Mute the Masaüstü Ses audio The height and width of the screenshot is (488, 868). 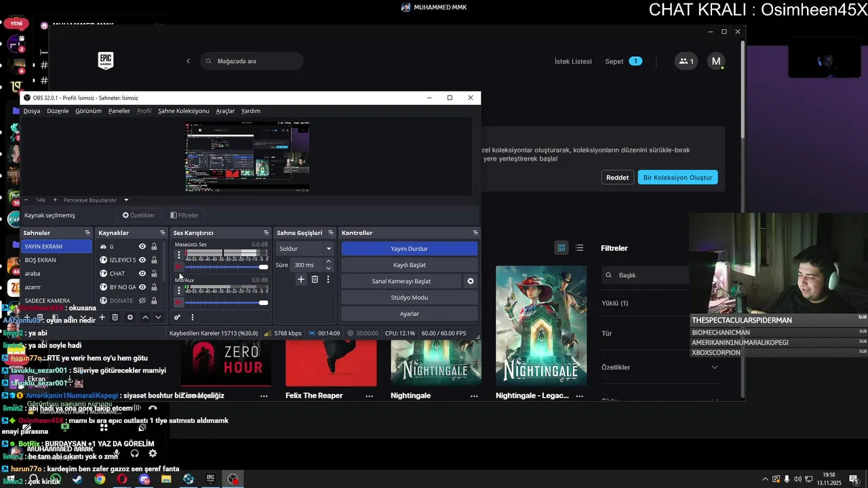[179, 267]
